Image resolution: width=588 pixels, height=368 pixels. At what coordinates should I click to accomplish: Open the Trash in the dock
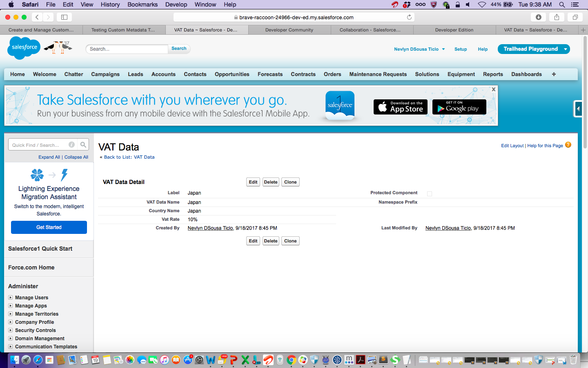tap(573, 360)
